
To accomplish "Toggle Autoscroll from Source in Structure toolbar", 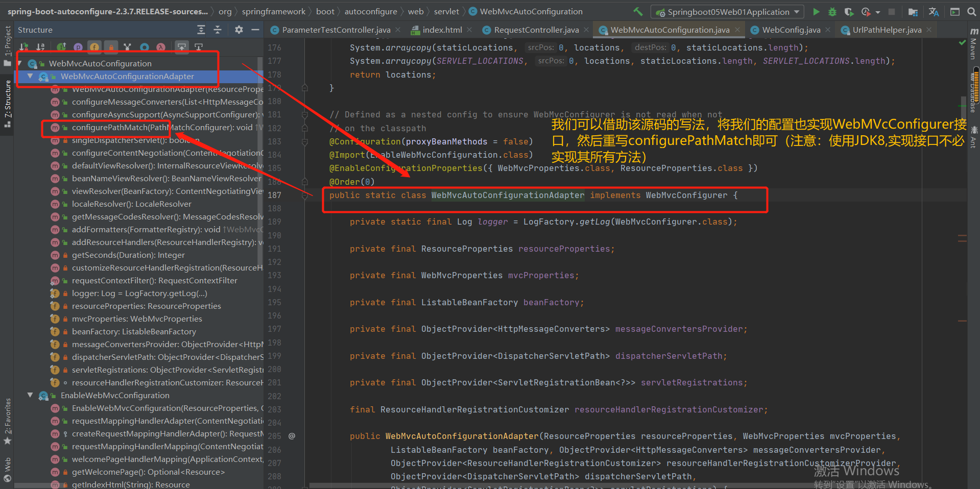I will click(x=199, y=47).
